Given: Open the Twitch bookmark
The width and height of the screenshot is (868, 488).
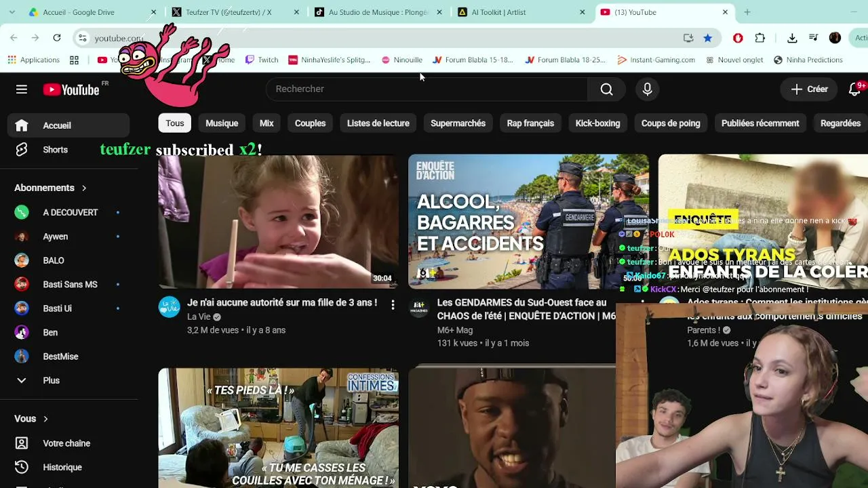Looking at the screenshot, I should 262,60.
